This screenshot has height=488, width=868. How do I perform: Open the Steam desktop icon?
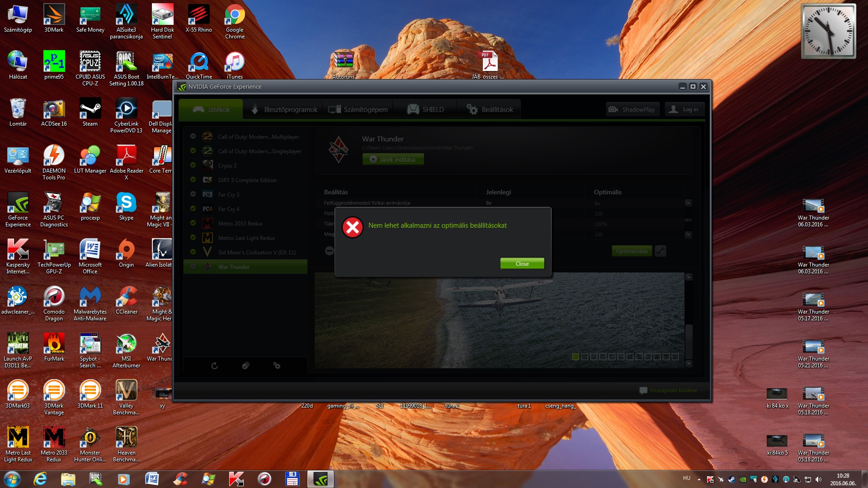(90, 113)
